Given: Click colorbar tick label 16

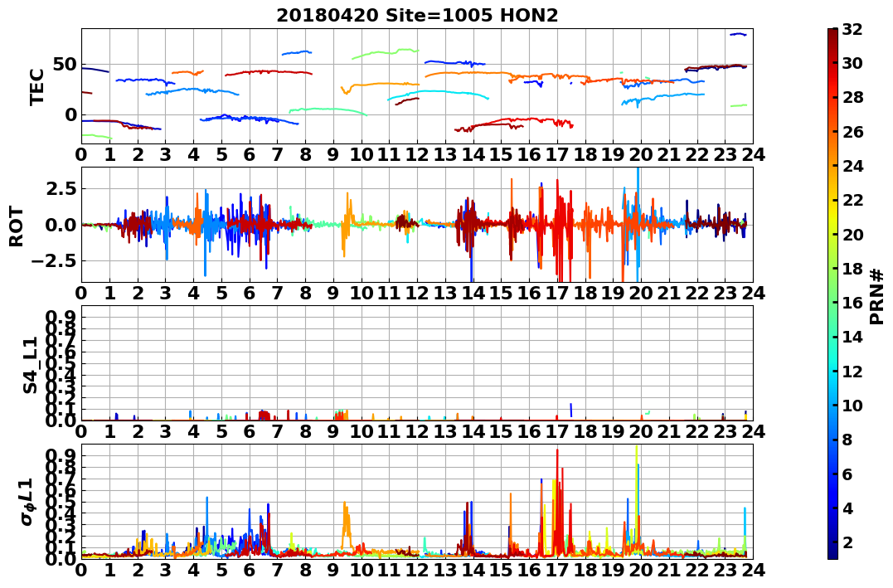Looking at the screenshot, I should tap(852, 303).
